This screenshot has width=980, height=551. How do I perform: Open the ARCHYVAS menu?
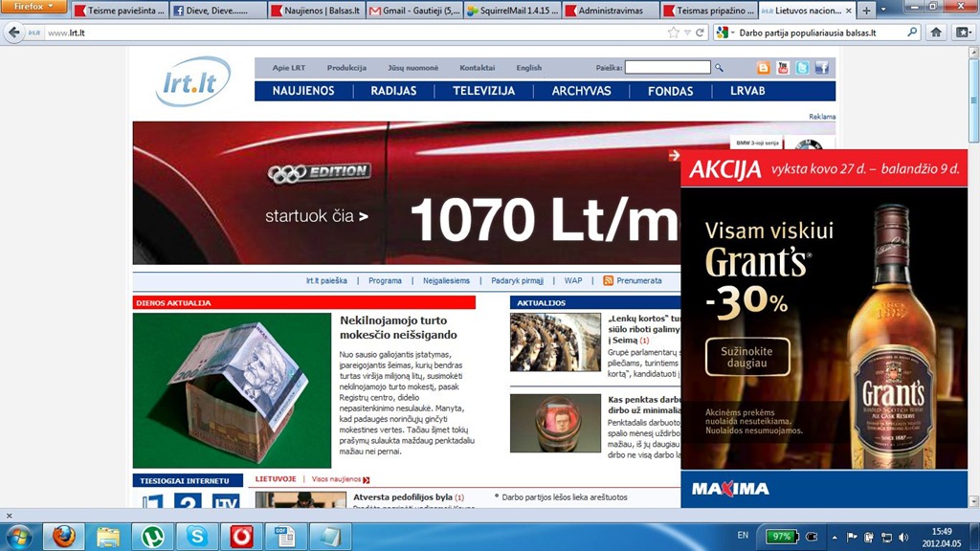581,91
